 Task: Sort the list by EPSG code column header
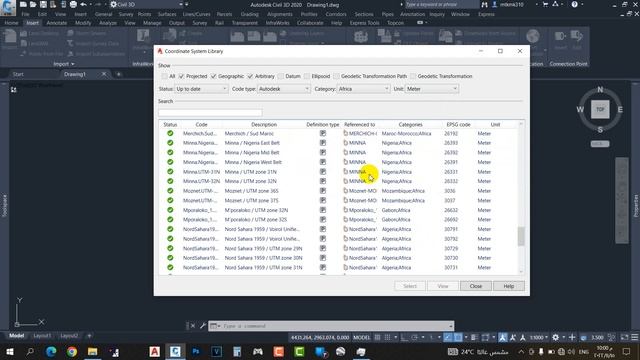coord(458,124)
